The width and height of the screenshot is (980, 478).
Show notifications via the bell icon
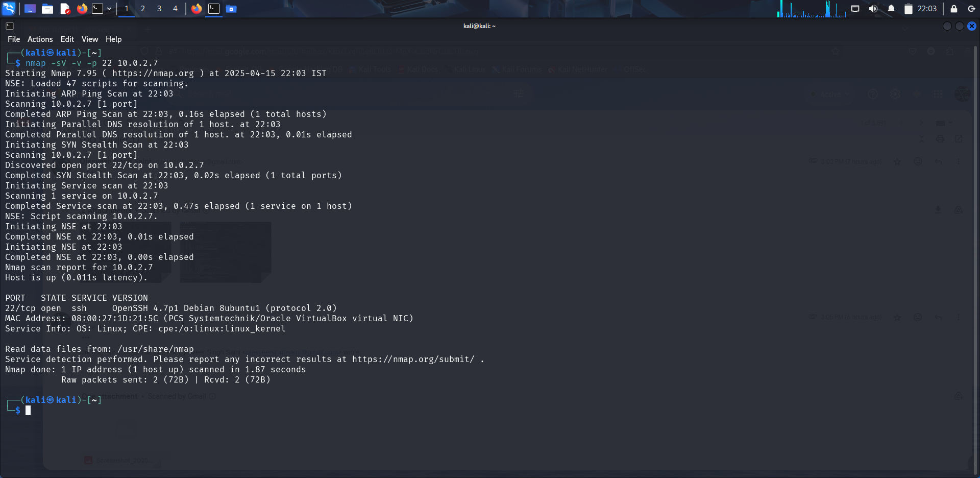pos(891,9)
